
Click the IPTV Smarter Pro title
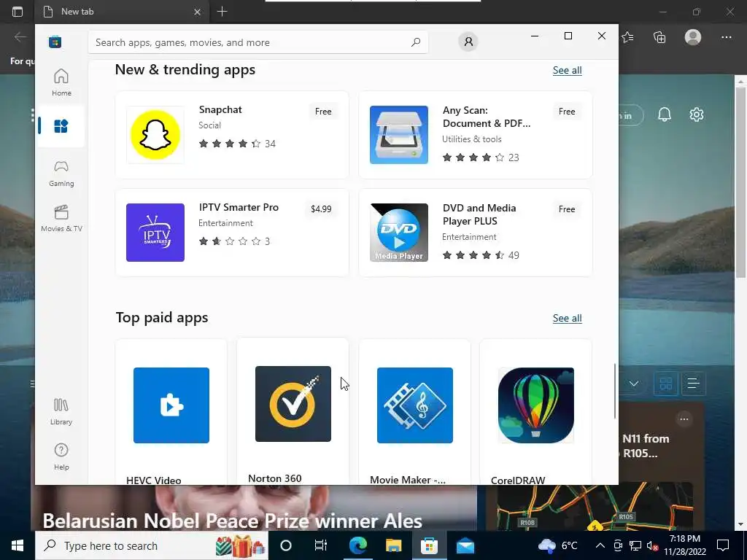click(239, 207)
